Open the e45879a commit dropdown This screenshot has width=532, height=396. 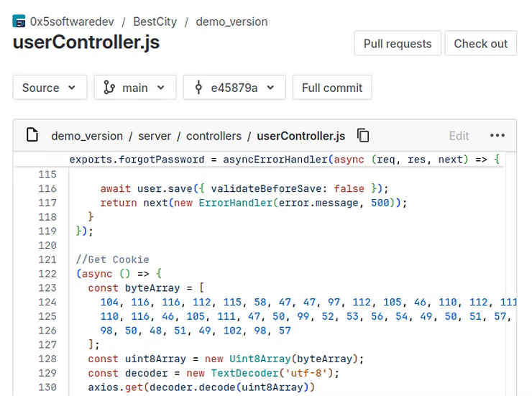(234, 88)
